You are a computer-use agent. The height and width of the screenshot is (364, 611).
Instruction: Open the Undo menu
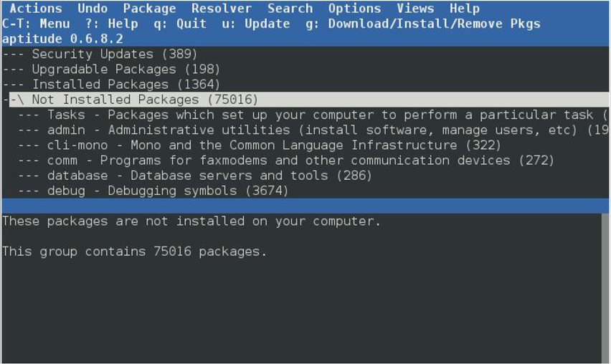tap(93, 9)
